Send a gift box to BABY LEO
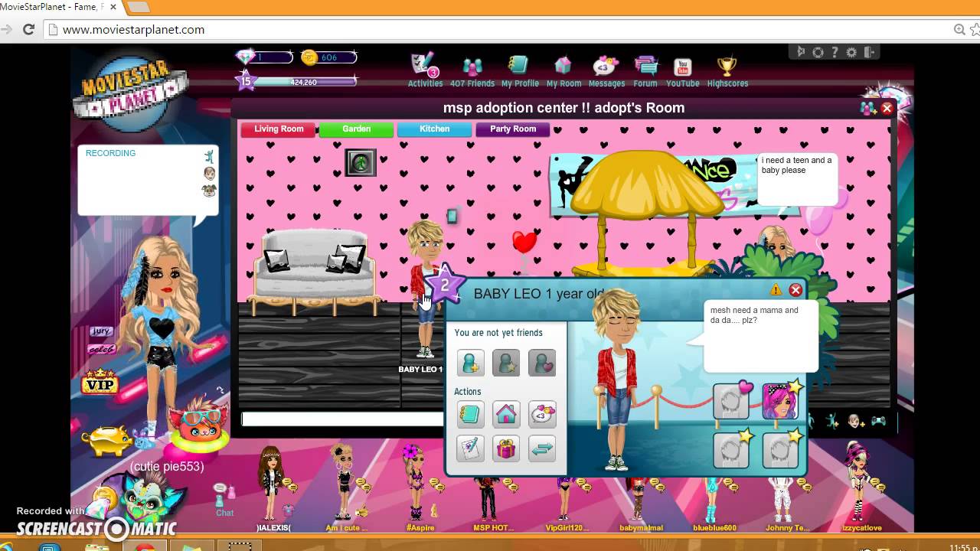 click(x=506, y=448)
